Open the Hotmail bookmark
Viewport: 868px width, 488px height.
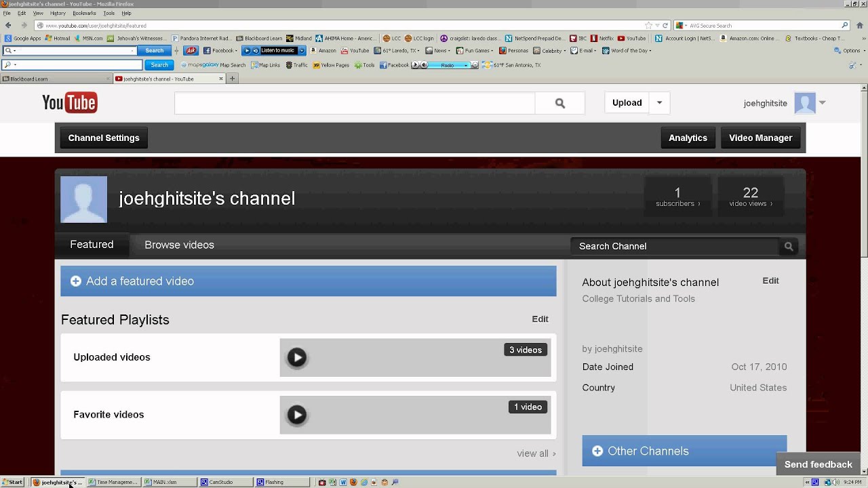[x=58, y=39]
